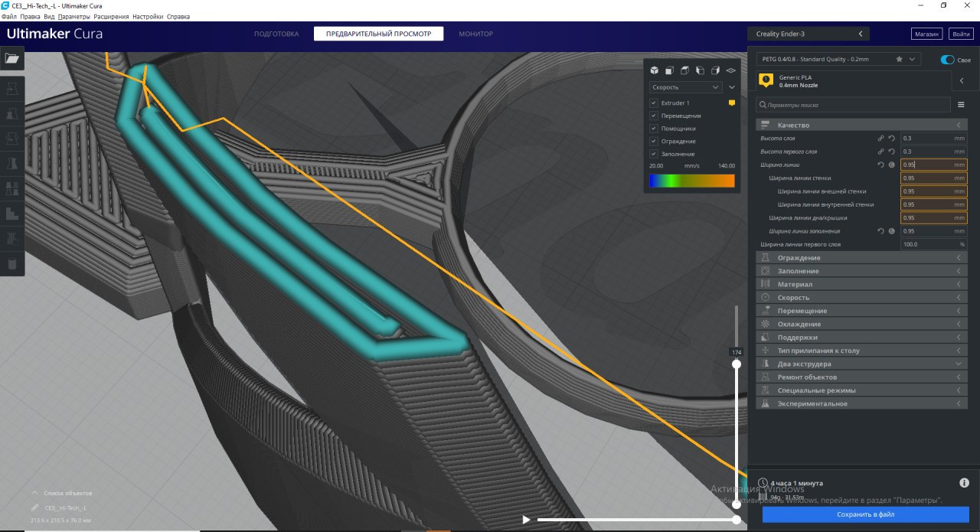Click Качество category icon

point(766,125)
